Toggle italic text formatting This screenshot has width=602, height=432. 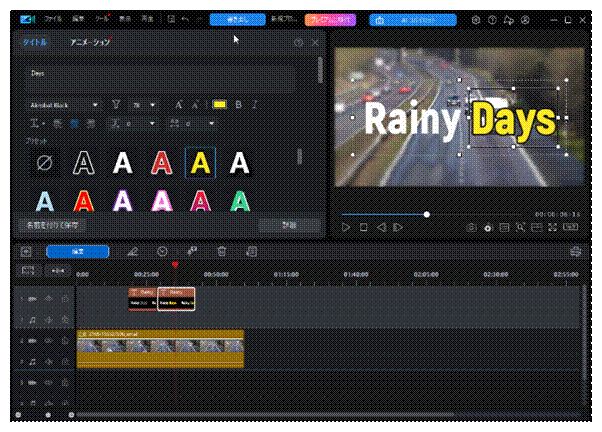[253, 104]
